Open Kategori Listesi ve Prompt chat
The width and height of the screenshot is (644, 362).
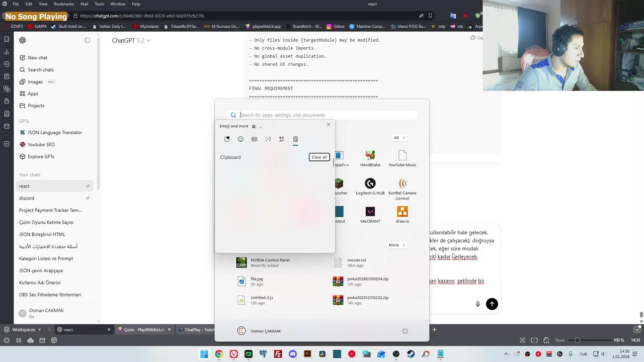[55, 258]
